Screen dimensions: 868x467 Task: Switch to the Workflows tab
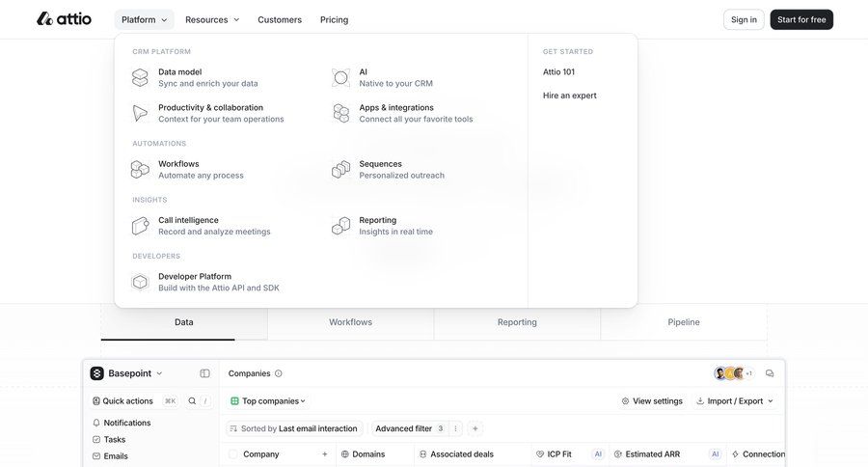350,322
